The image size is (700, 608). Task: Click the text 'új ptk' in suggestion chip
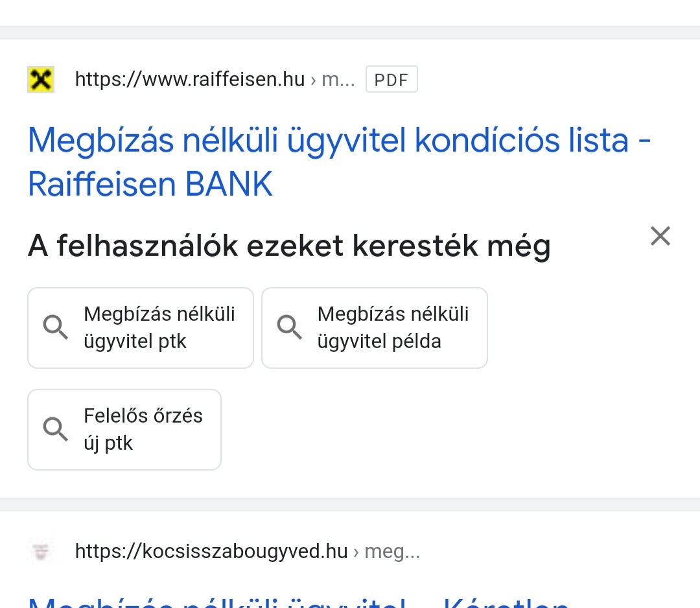[108, 443]
